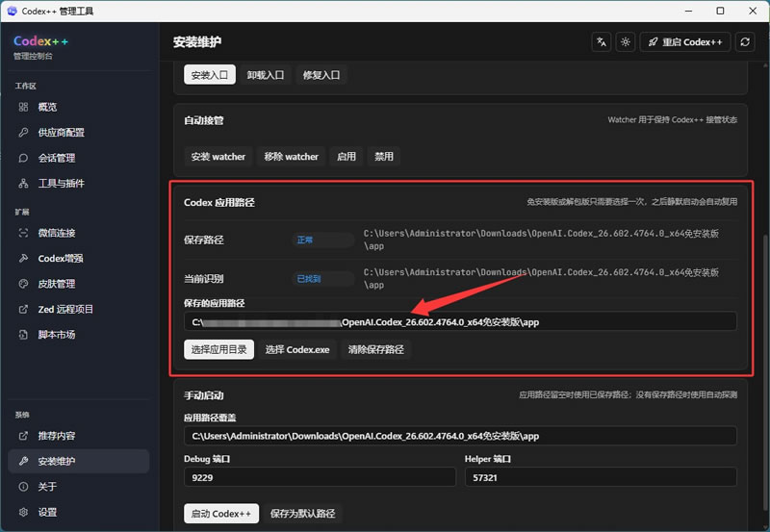The width and height of the screenshot is (770, 532).
Task: Select 安装维护 in the sidebar
Action: (x=79, y=462)
